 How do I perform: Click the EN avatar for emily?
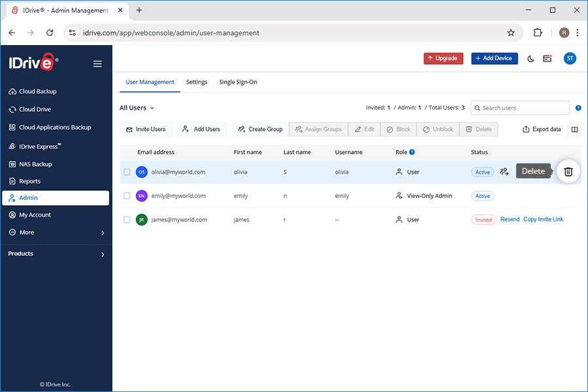pos(141,196)
